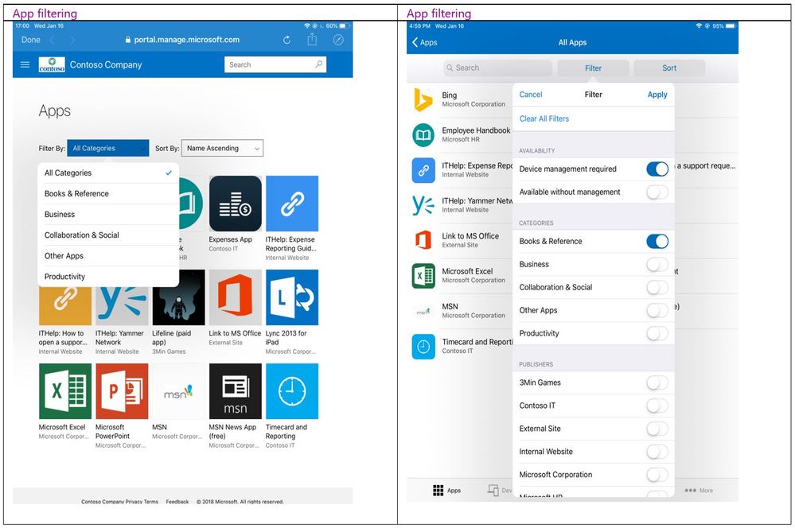Open Link to MS Office tile

pyautogui.click(x=236, y=297)
